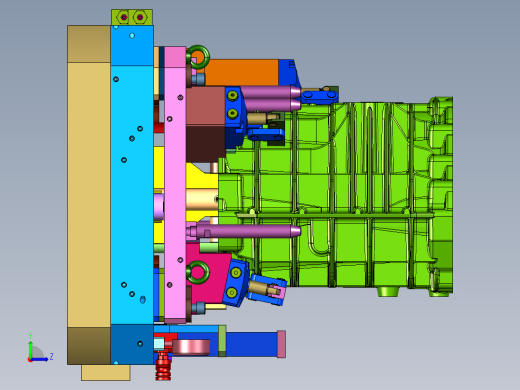
Task: Select the red hose fitting at the bottom
Action: pyautogui.click(x=163, y=367)
